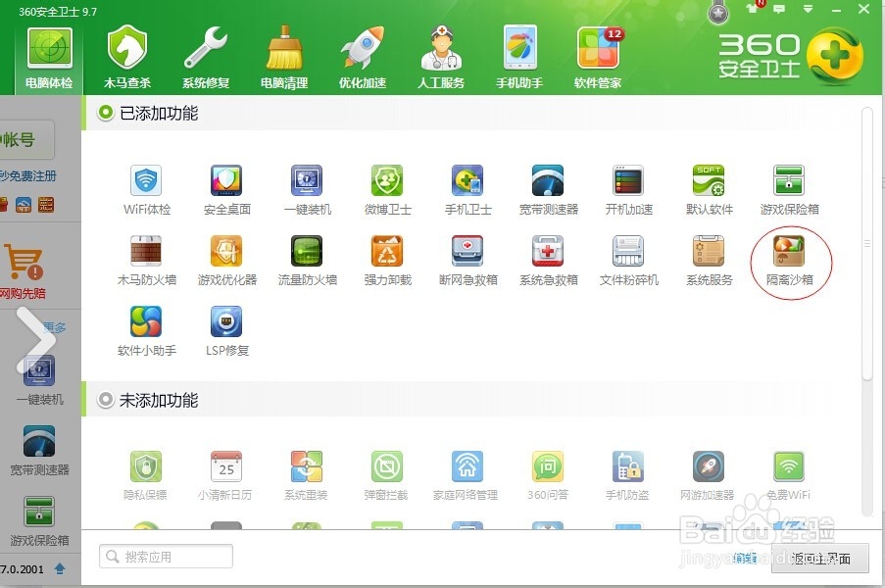
Task: Add 隐私保镖 function
Action: (x=146, y=475)
